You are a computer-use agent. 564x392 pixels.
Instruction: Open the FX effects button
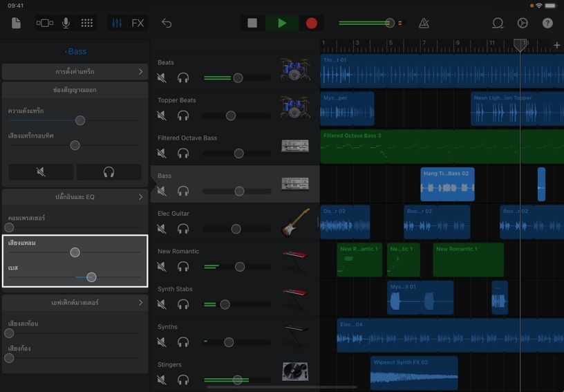(x=138, y=23)
